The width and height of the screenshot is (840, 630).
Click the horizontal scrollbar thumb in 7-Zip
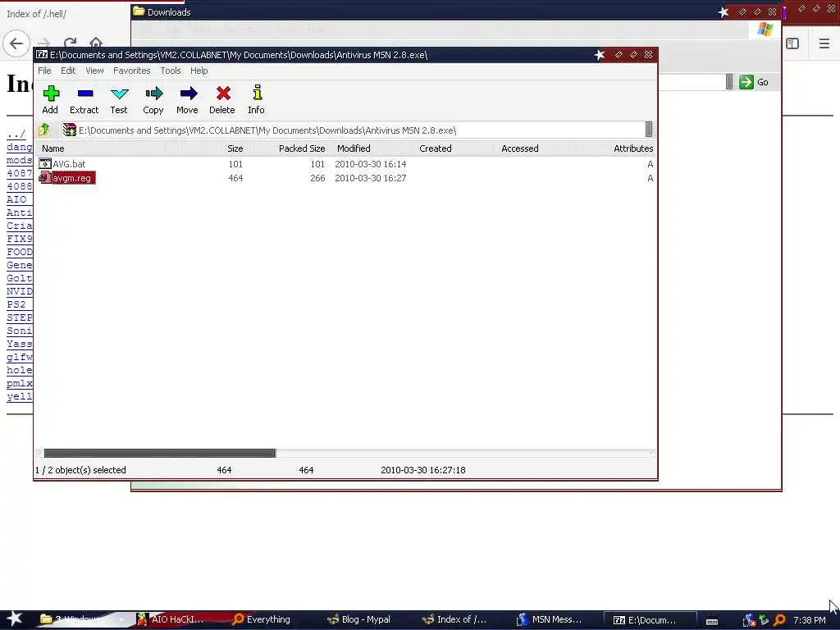coord(160,453)
